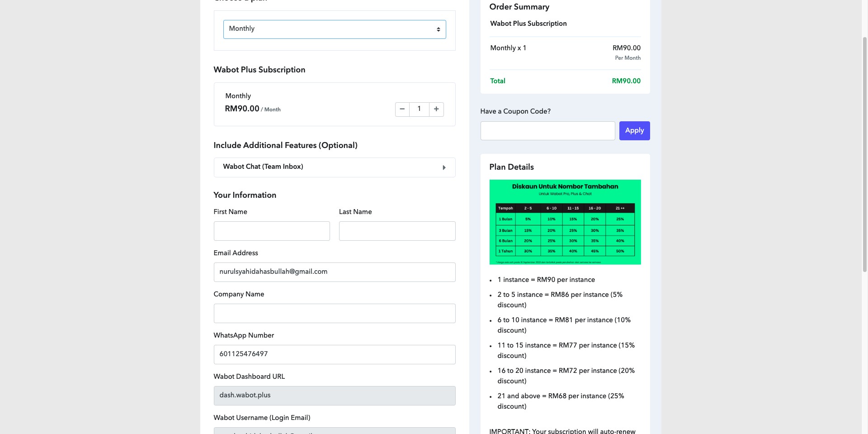Click '1 instance = RM90 per instance' text
The height and width of the screenshot is (434, 868).
(x=546, y=280)
